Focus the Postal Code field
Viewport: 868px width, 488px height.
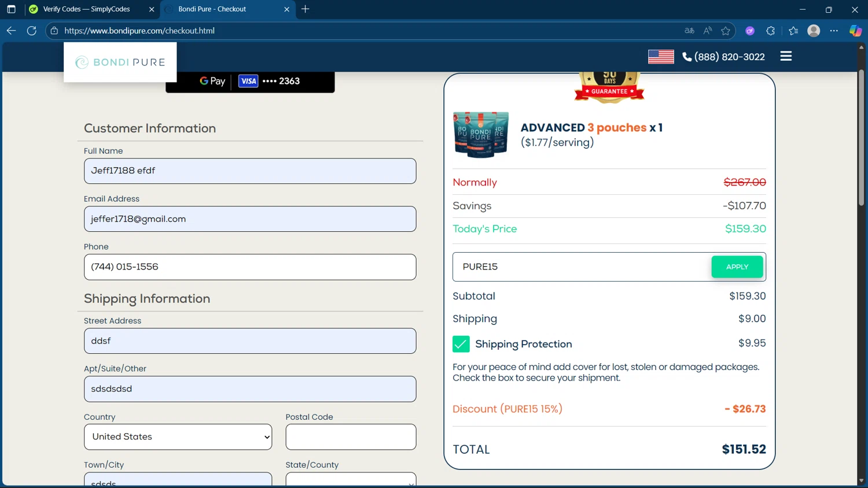tap(351, 437)
